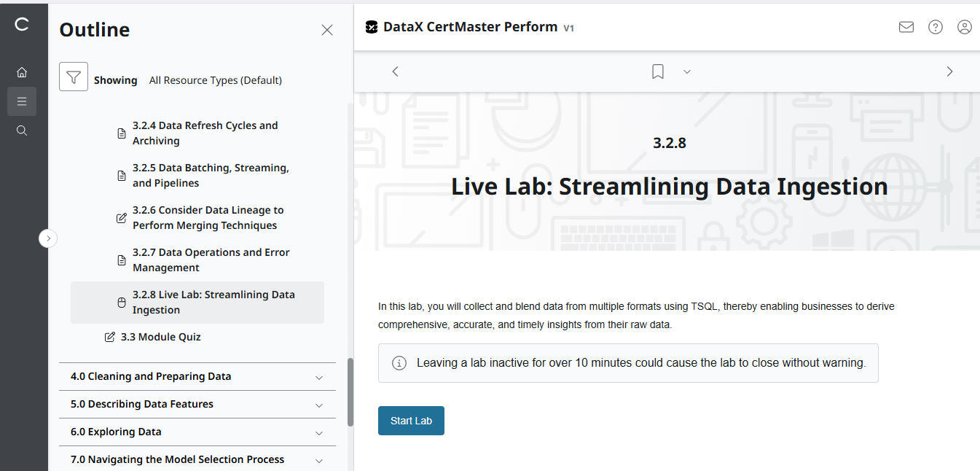This screenshot has width=980, height=471.
Task: Open help via the question mark icon
Action: 935,27
